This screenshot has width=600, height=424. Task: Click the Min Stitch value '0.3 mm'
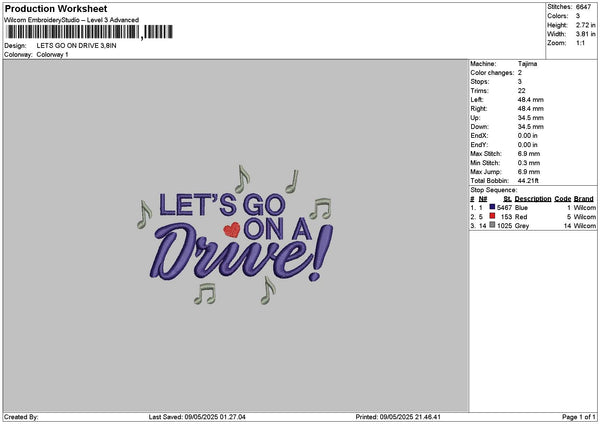point(529,163)
